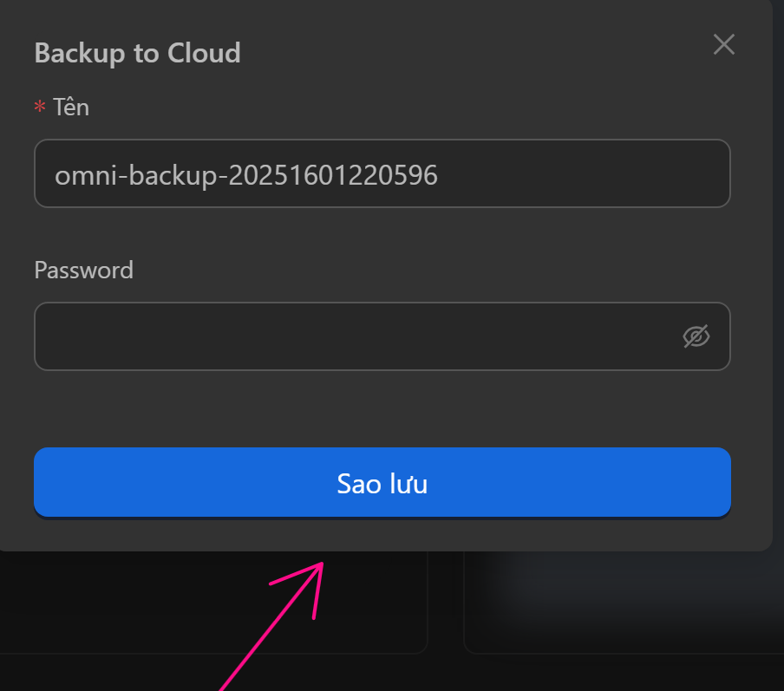Start the cloud backup with Sao lưu
Viewport: 784px width, 691px height.
(x=382, y=483)
